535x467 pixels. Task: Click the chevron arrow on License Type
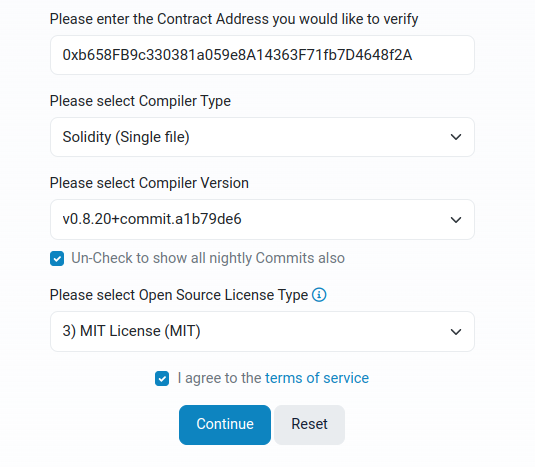456,332
